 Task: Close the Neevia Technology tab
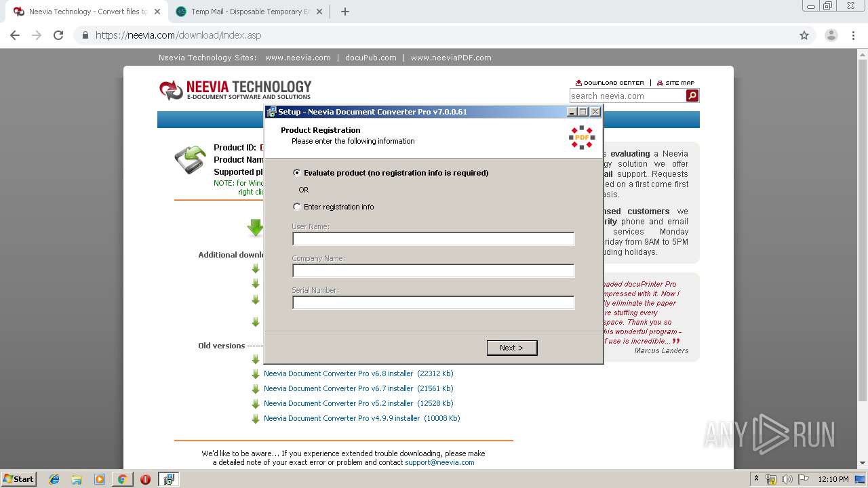pyautogui.click(x=157, y=12)
